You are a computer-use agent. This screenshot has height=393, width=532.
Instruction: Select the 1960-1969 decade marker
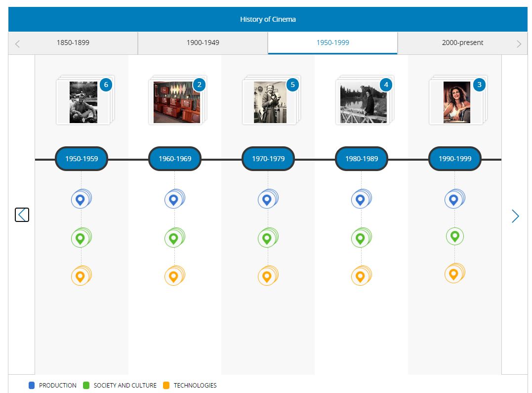(x=175, y=159)
